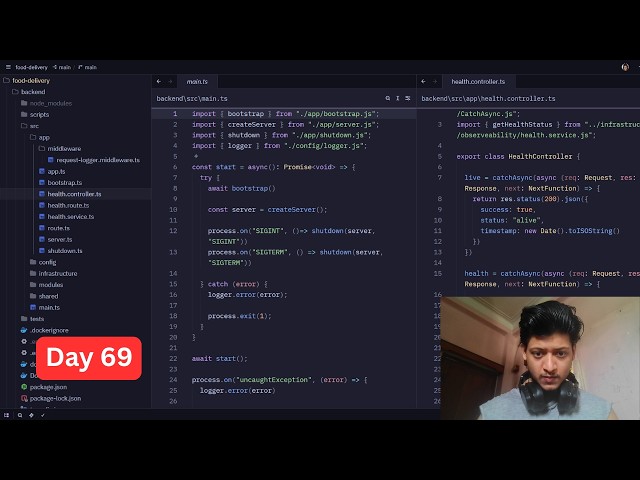
Task: Click the file icon beside bootstrap.ts
Action: 42,182
